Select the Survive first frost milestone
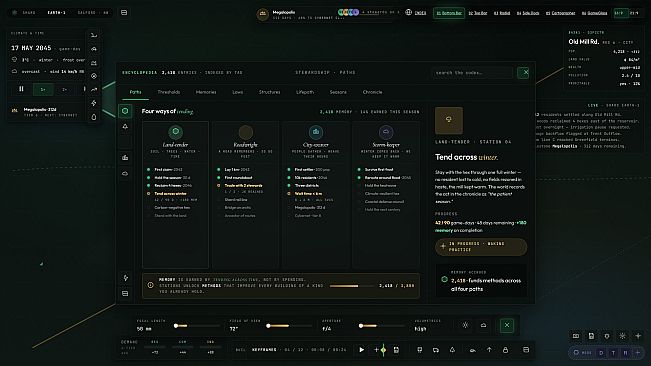The width and height of the screenshot is (651, 366). (379, 169)
